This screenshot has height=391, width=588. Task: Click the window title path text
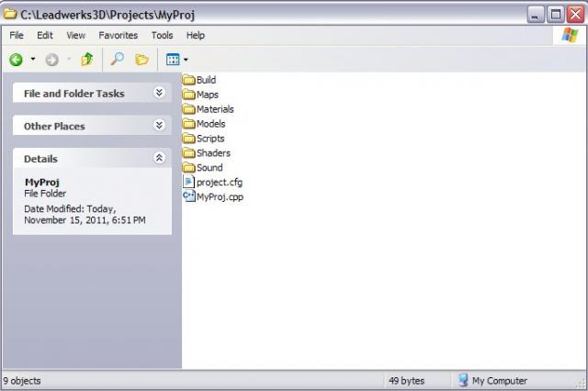tap(107, 15)
